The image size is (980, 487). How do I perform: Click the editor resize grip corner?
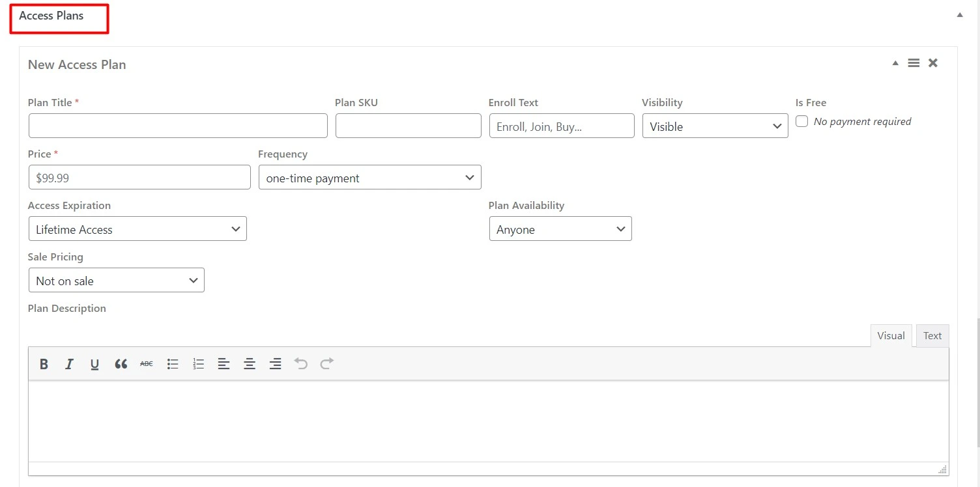click(943, 469)
